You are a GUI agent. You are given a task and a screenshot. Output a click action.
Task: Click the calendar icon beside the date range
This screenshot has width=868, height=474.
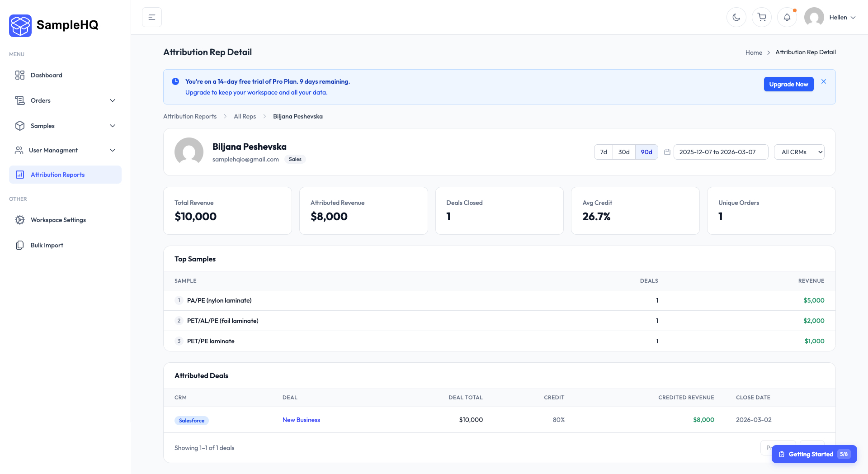[667, 152]
